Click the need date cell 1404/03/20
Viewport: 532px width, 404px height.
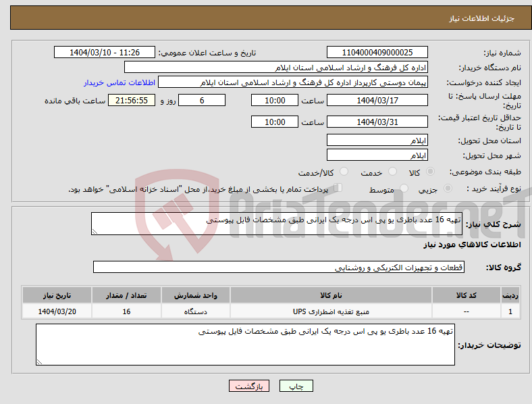click(57, 311)
